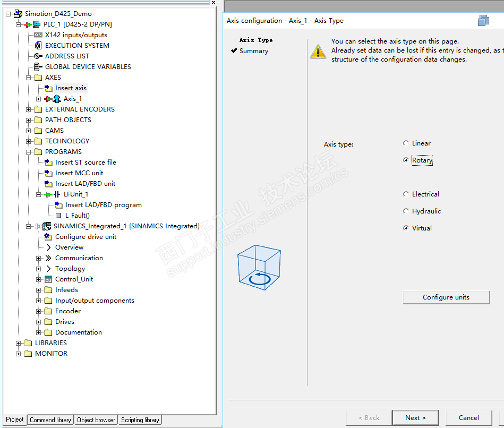Click the Configure units button
Screen dimensions: 504x428
(446, 297)
